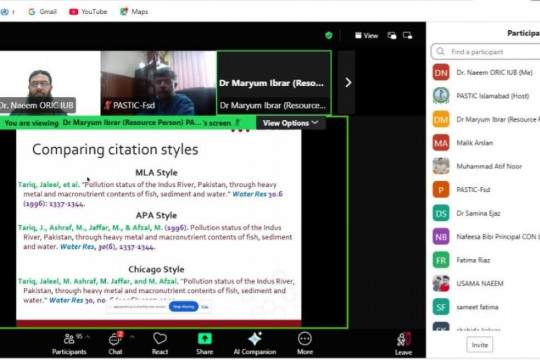Open the React emoji button
The height and width of the screenshot is (360, 540).
(x=160, y=344)
